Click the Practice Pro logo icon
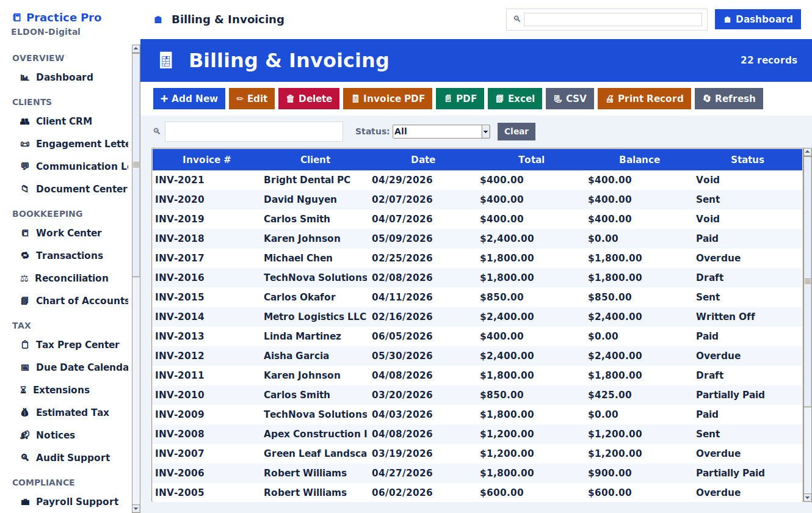 (x=16, y=18)
